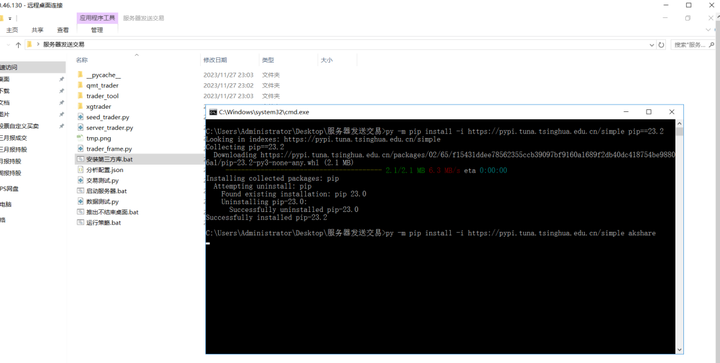Open the 管理 tab under 应用程序工具
This screenshot has width=720, height=363.
click(x=97, y=30)
